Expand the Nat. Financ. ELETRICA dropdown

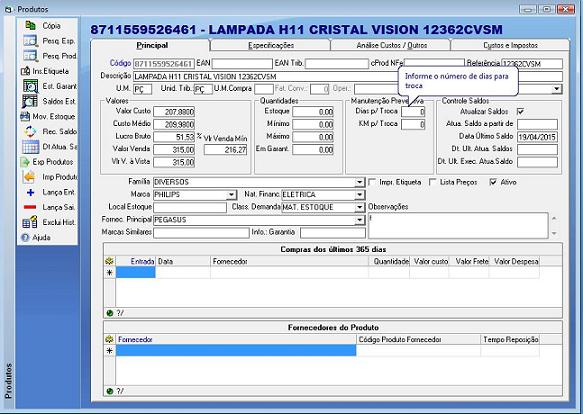click(360, 195)
